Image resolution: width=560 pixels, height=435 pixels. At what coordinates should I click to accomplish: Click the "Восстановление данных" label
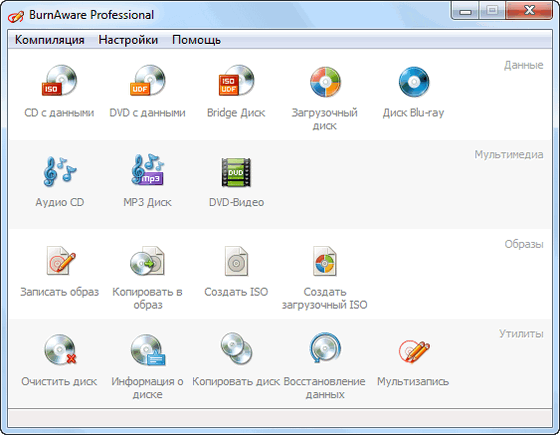pyautogui.click(x=325, y=388)
